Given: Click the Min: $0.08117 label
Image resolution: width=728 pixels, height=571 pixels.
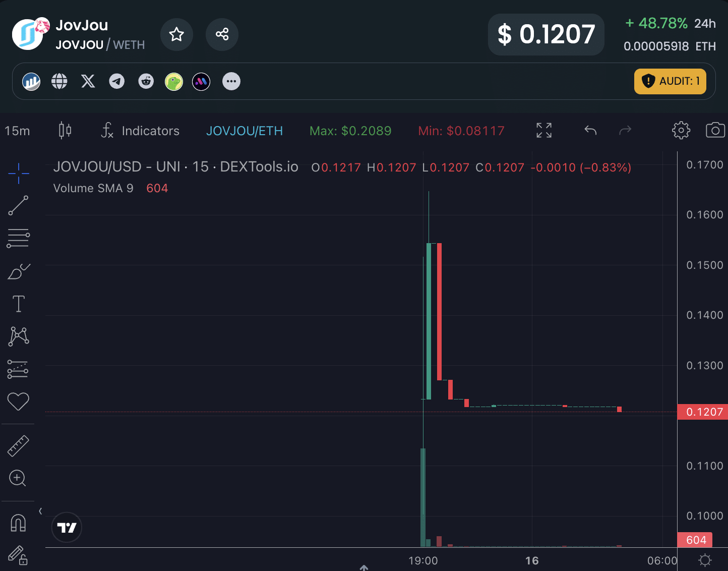Looking at the screenshot, I should coord(461,131).
